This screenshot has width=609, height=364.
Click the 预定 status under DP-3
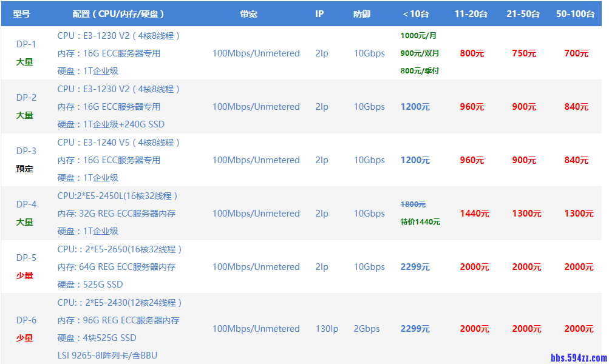click(25, 169)
